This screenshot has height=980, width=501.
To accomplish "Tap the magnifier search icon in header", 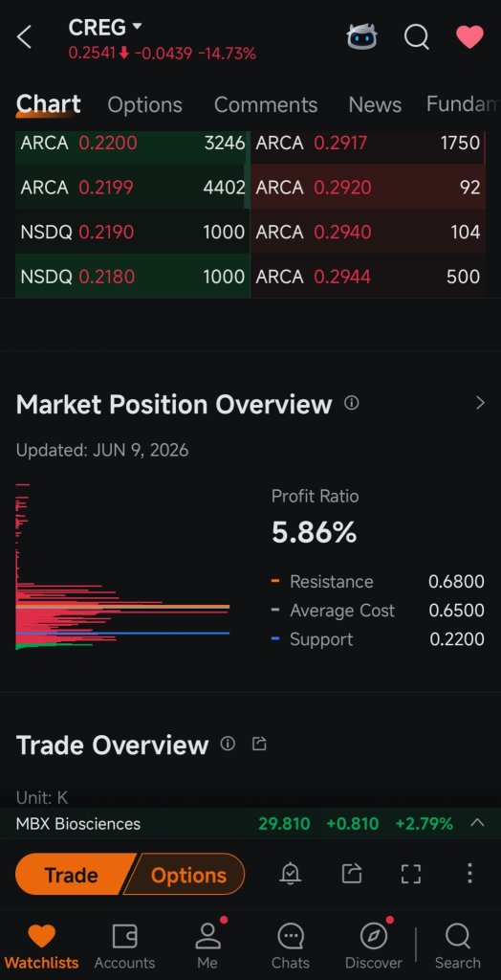I will (x=417, y=37).
